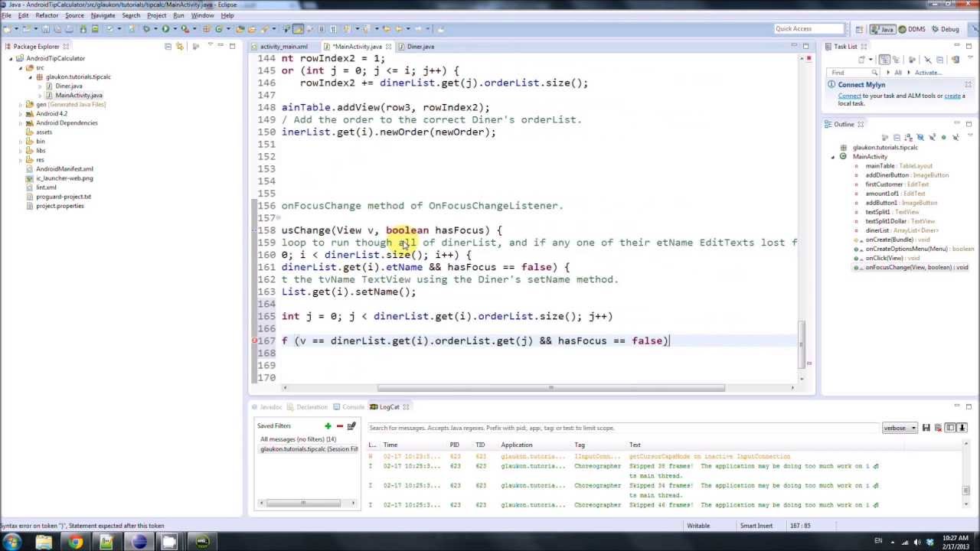Dismiss the Connect Mylyn notice

point(968,84)
